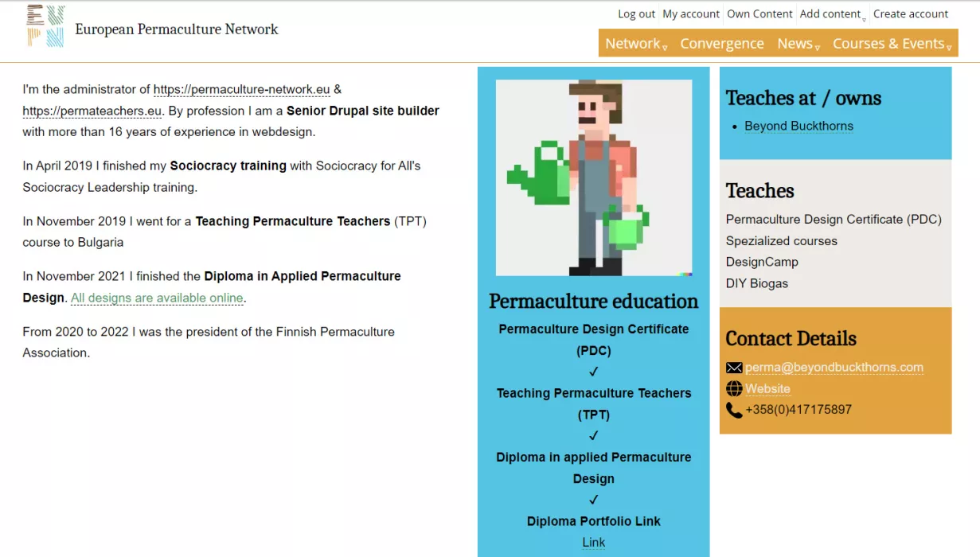
Task: Follow the https://permaculture-network.eu link
Action: 241,89
